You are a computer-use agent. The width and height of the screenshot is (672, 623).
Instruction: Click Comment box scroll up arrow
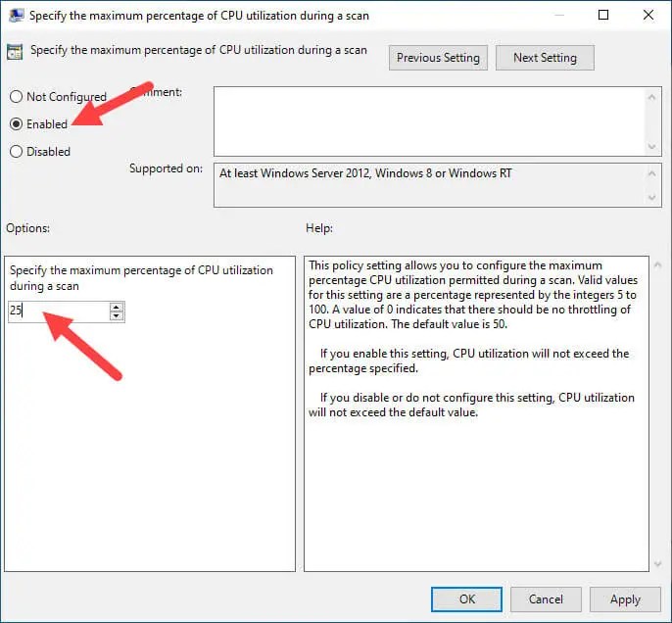coord(651,97)
